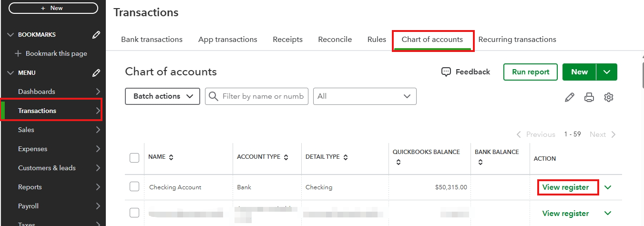View register for the Checking Account

(565, 187)
